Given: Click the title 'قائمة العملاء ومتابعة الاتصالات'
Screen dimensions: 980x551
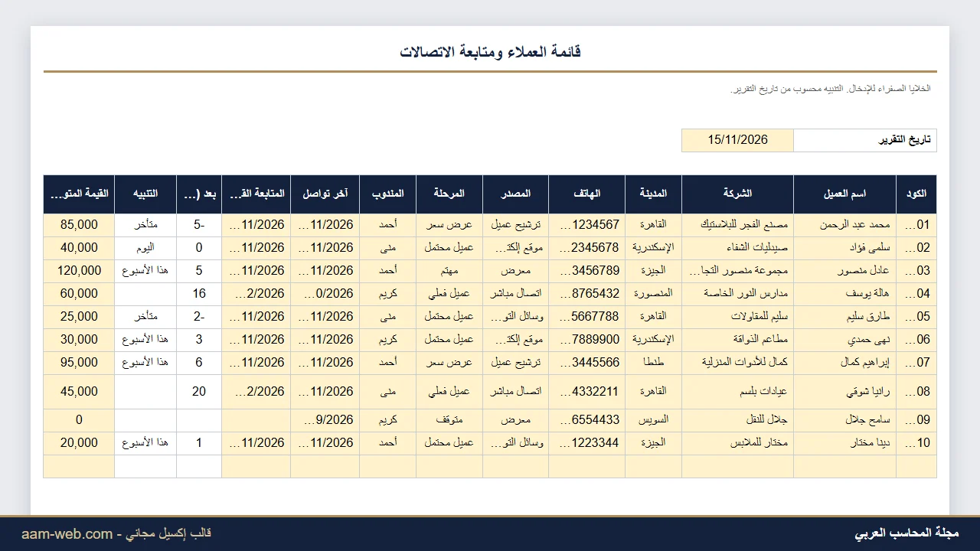Looking at the screenshot, I should click(490, 52).
